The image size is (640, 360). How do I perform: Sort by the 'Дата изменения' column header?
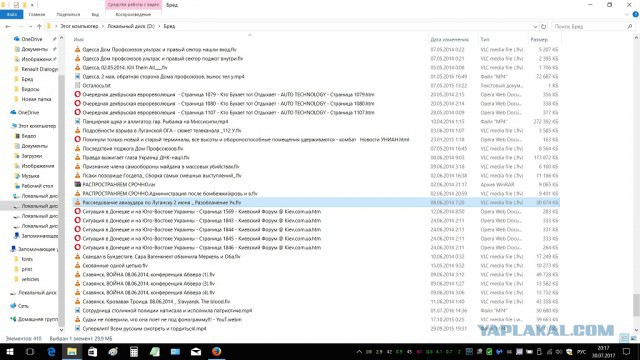point(449,40)
